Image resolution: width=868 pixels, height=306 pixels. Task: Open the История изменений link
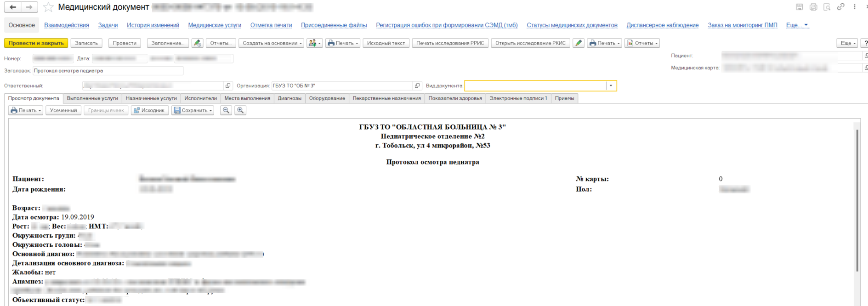point(153,25)
